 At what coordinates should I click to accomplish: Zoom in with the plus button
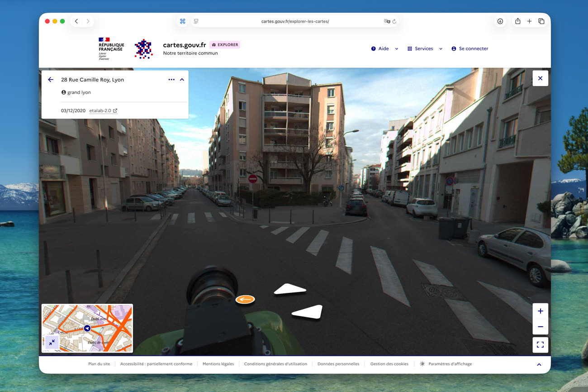click(x=540, y=311)
